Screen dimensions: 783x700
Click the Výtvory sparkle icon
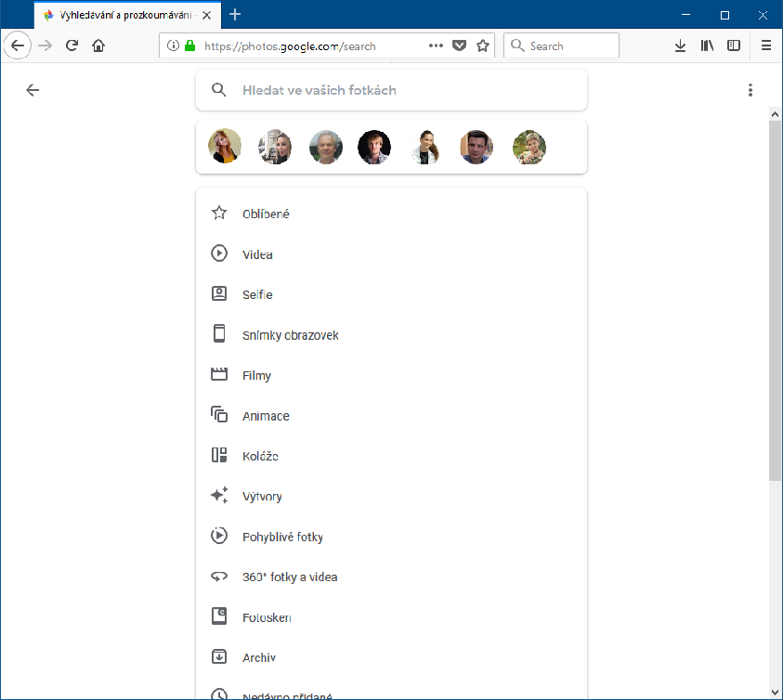pyautogui.click(x=218, y=496)
